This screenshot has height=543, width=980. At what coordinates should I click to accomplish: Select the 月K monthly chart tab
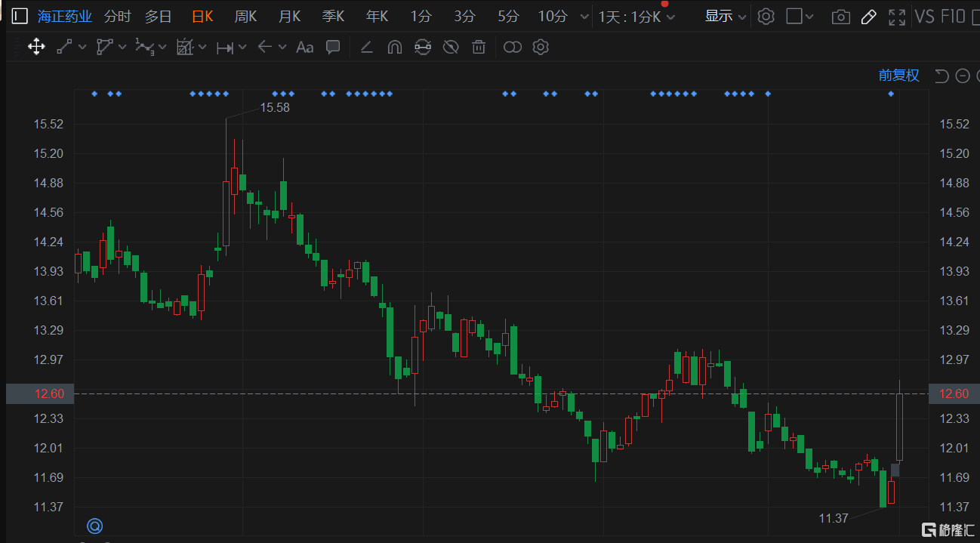(289, 17)
